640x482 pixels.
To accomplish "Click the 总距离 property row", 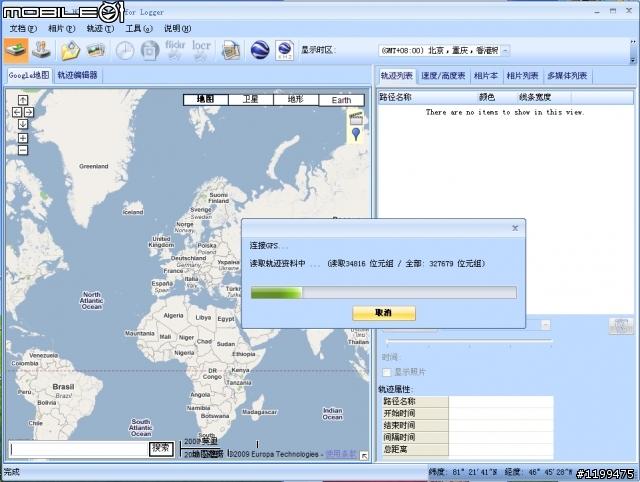I will click(468, 449).
